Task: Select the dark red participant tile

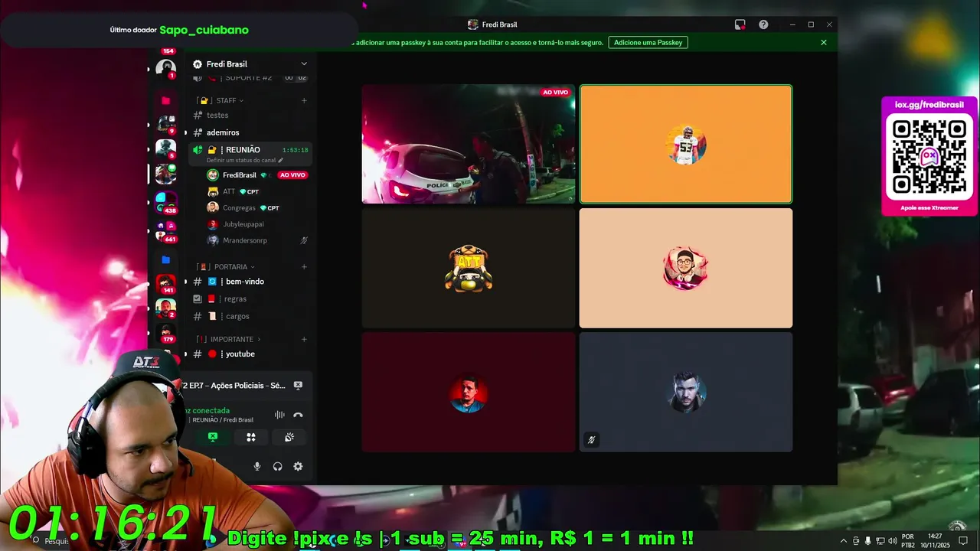Action: click(468, 392)
